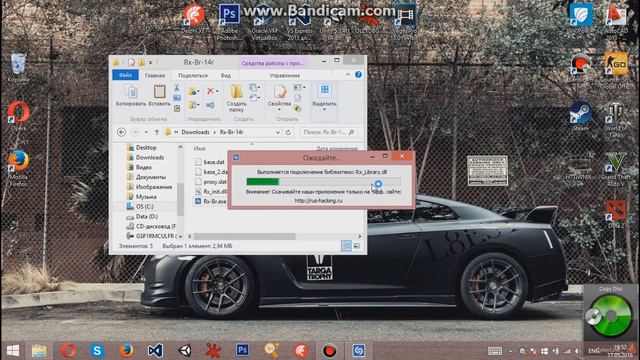The height and width of the screenshot is (360, 640).
Task: Click the progress bar in Ожидайте dialog
Action: [323, 182]
